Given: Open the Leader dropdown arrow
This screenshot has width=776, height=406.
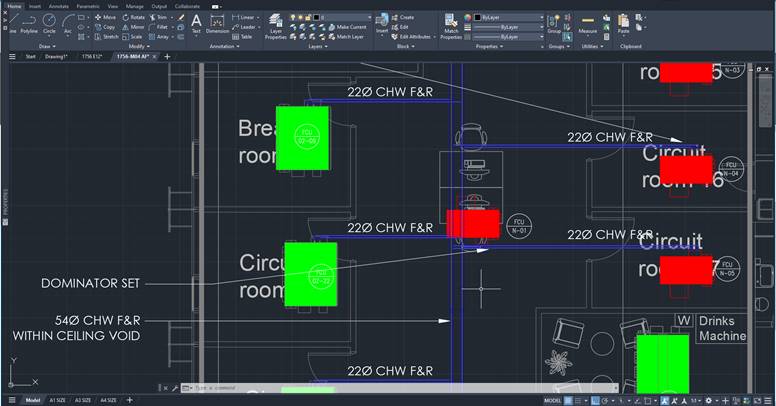Looking at the screenshot, I should pyautogui.click(x=259, y=27).
